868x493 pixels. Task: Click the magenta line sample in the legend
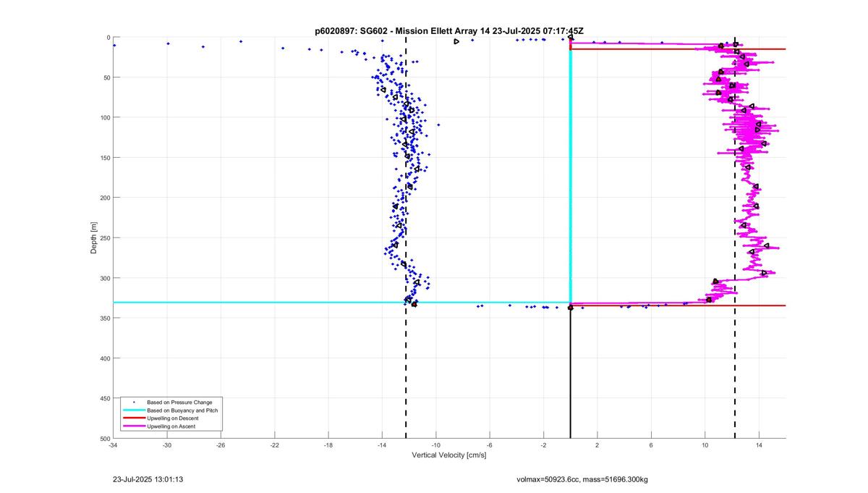134,427
